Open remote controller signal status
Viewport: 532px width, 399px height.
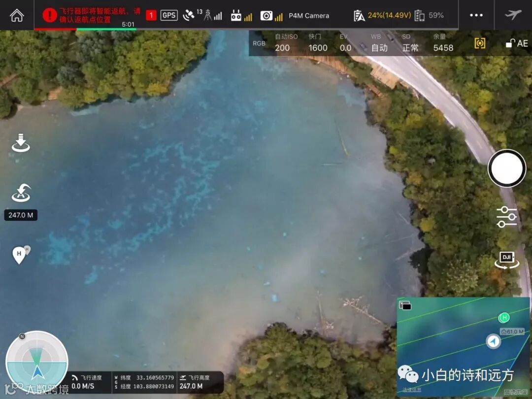click(241, 16)
